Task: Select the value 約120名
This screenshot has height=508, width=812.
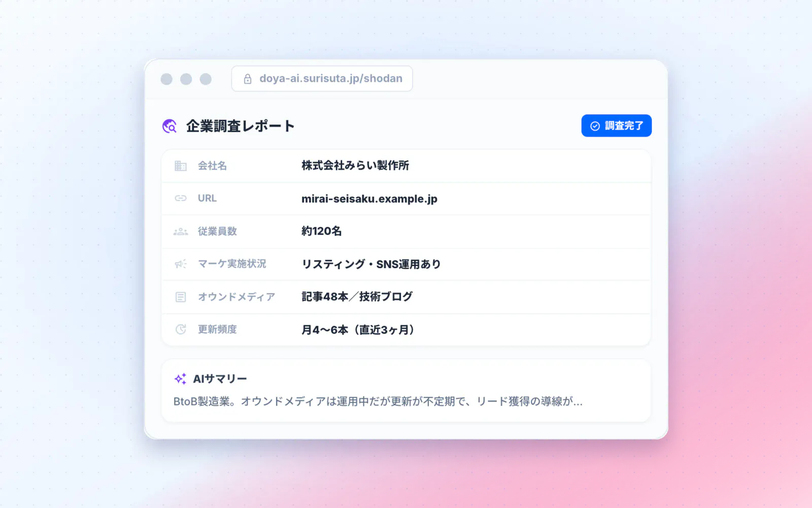Action: [x=321, y=231]
